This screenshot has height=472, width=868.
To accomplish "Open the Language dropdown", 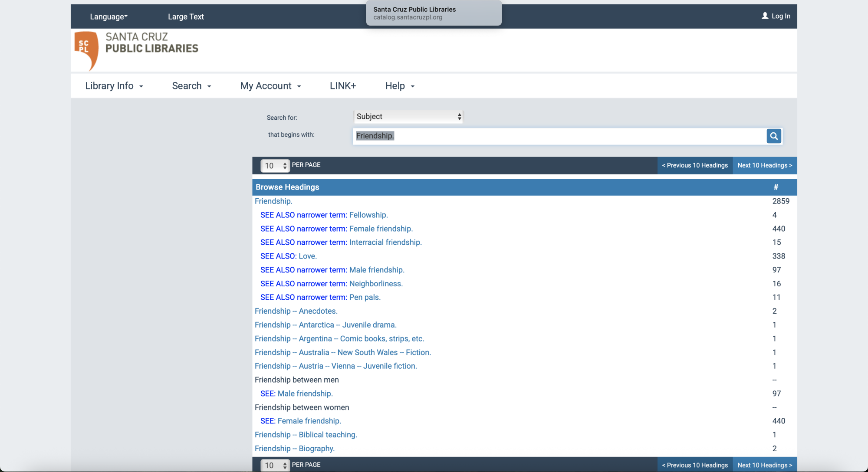I will click(x=108, y=16).
